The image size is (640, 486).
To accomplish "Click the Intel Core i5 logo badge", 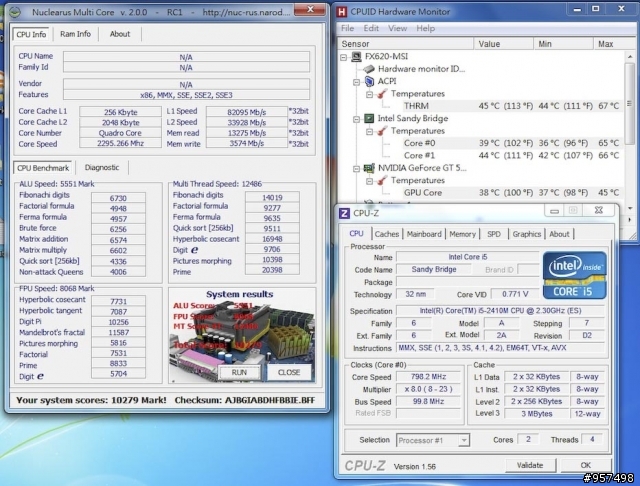I will coord(575,275).
